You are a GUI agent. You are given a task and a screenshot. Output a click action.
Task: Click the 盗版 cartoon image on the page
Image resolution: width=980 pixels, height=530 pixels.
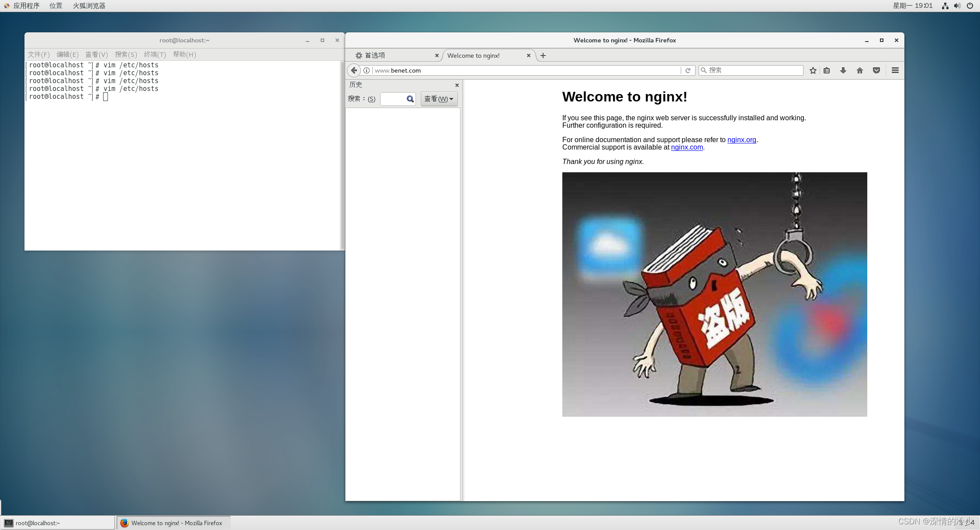click(714, 294)
